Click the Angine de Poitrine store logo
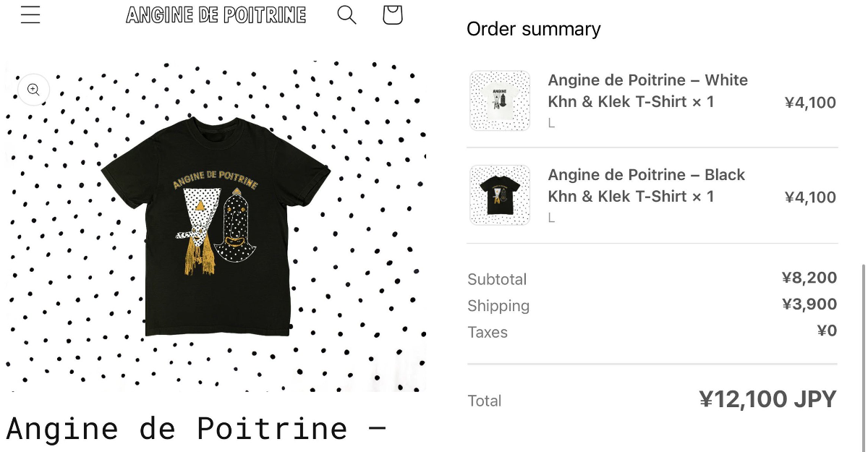 [x=216, y=15]
